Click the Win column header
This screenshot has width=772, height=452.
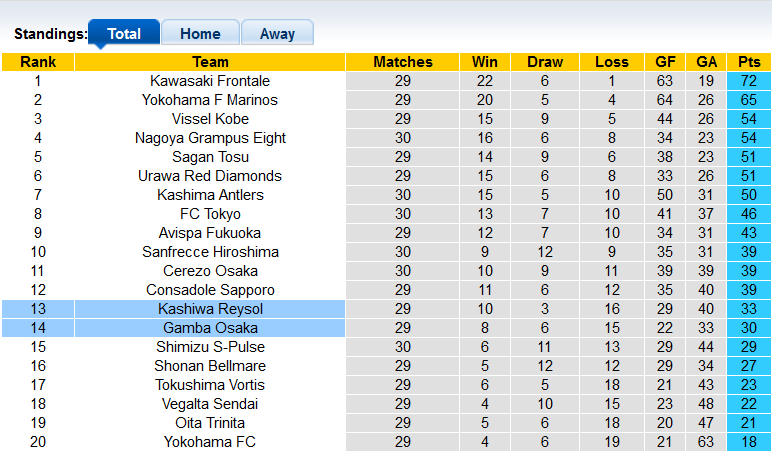[485, 62]
